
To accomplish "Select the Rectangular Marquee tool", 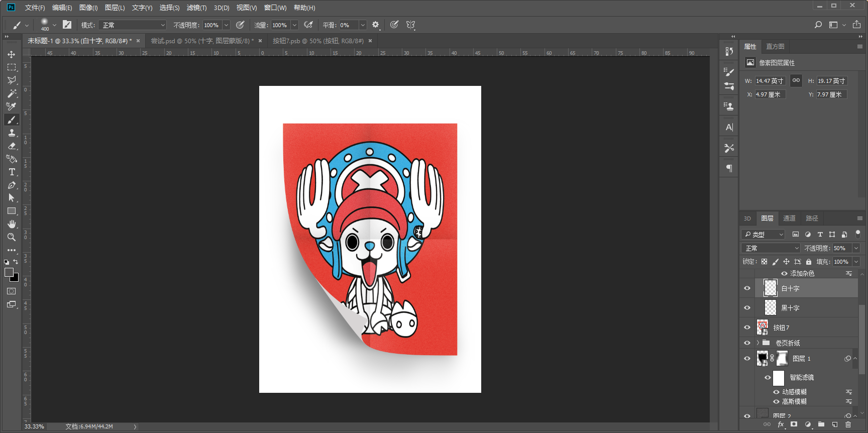I will (12, 67).
